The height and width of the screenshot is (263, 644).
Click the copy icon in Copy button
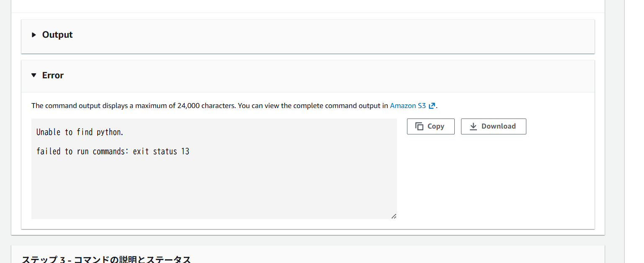click(419, 126)
